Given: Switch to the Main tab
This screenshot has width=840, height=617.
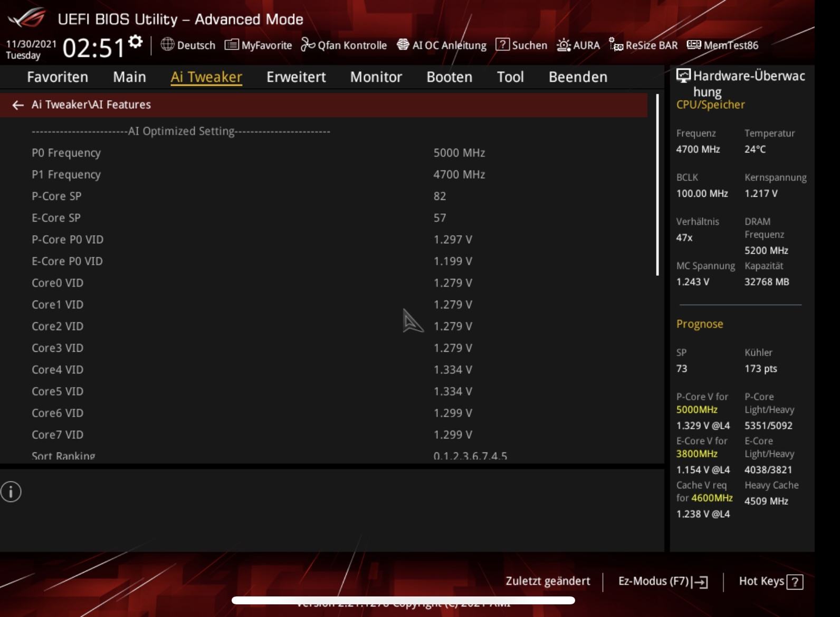Looking at the screenshot, I should [x=129, y=77].
